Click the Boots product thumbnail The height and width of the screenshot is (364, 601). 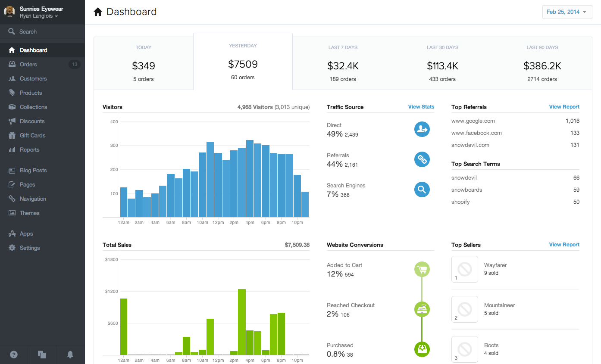click(x=465, y=349)
